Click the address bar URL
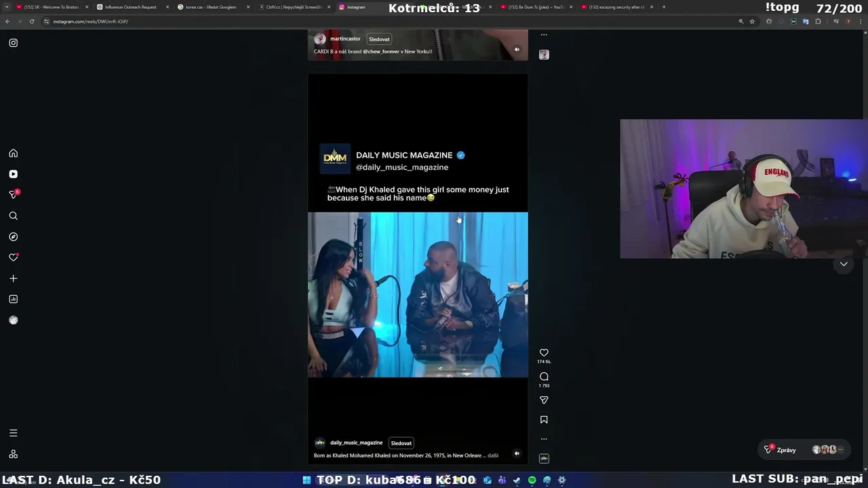 pos(91,22)
